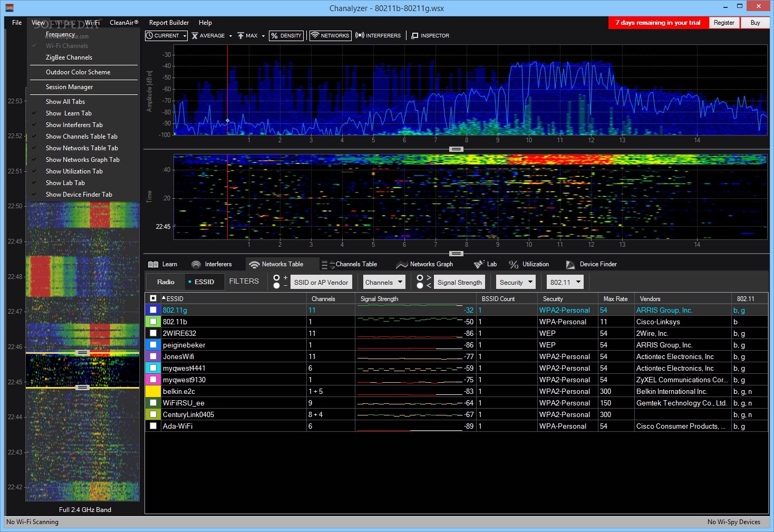
Task: Click the Device Finder antenna icon
Action: point(570,264)
